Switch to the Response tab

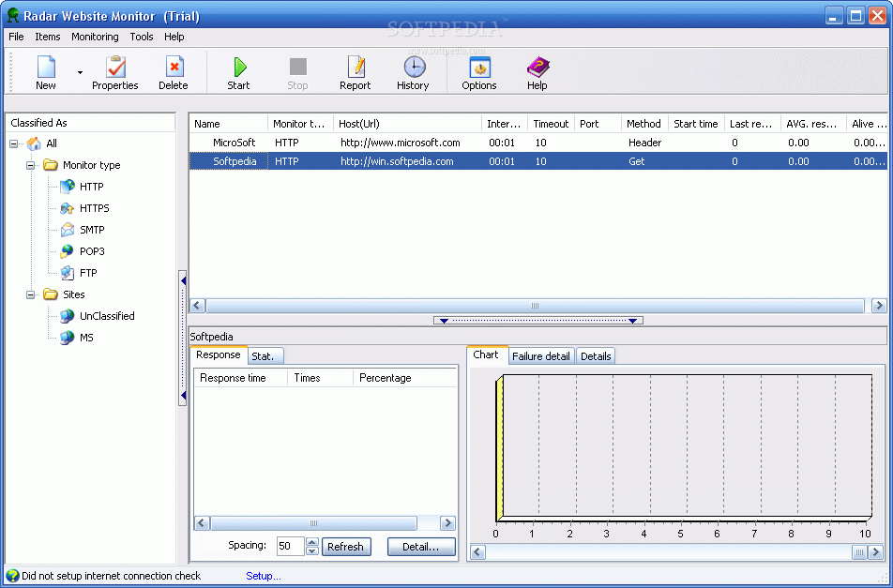[219, 354]
